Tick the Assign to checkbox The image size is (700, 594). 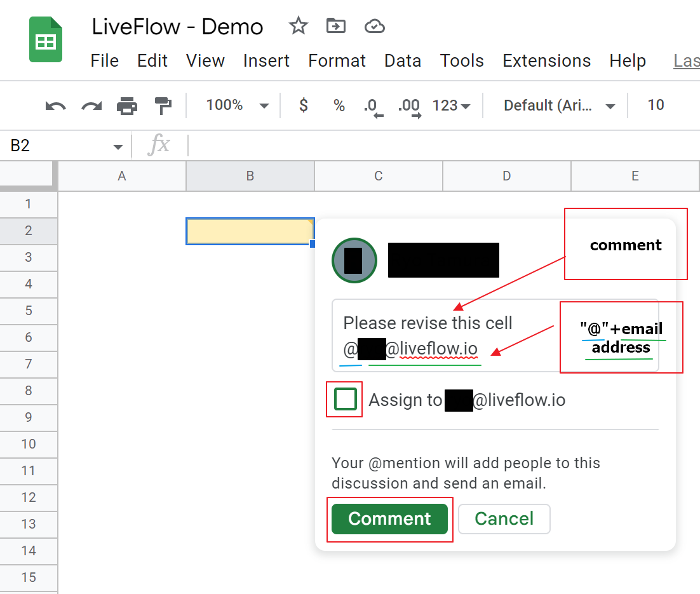tap(345, 399)
